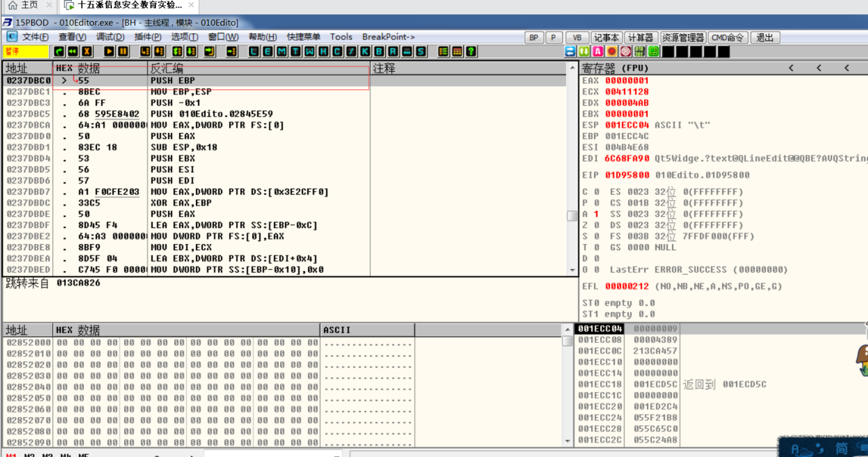The width and height of the screenshot is (868, 457).
Task: Open the 文件(F) file menu
Action: 35,37
